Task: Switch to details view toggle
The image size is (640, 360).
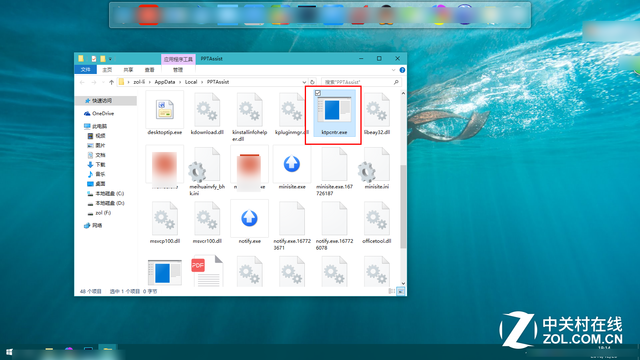Action: coord(391,291)
